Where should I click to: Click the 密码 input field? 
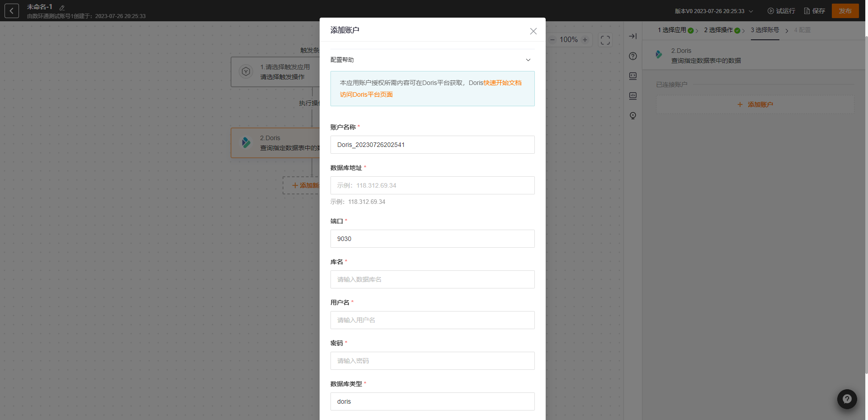coord(432,361)
